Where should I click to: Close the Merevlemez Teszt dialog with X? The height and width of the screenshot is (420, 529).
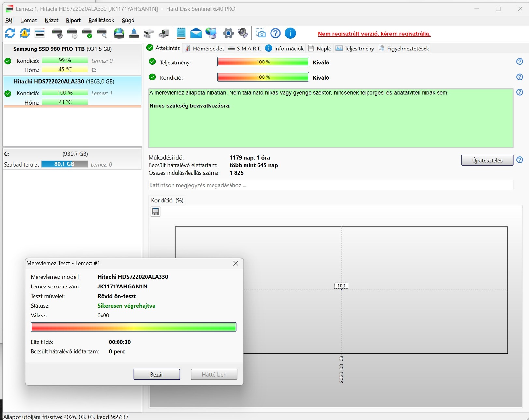pos(236,263)
